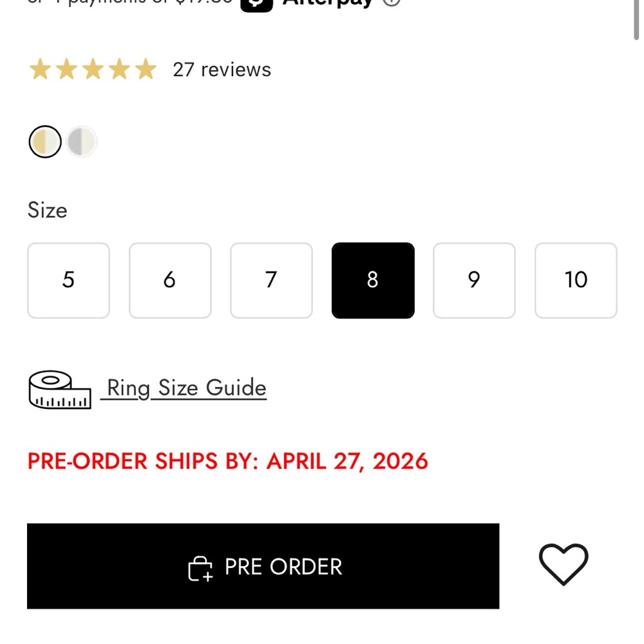This screenshot has height=644, width=644.
Task: Select ring size 10
Action: (x=576, y=280)
